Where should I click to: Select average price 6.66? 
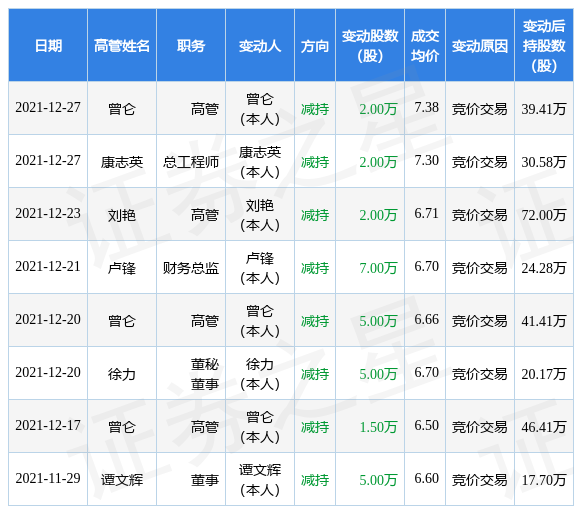(426, 319)
